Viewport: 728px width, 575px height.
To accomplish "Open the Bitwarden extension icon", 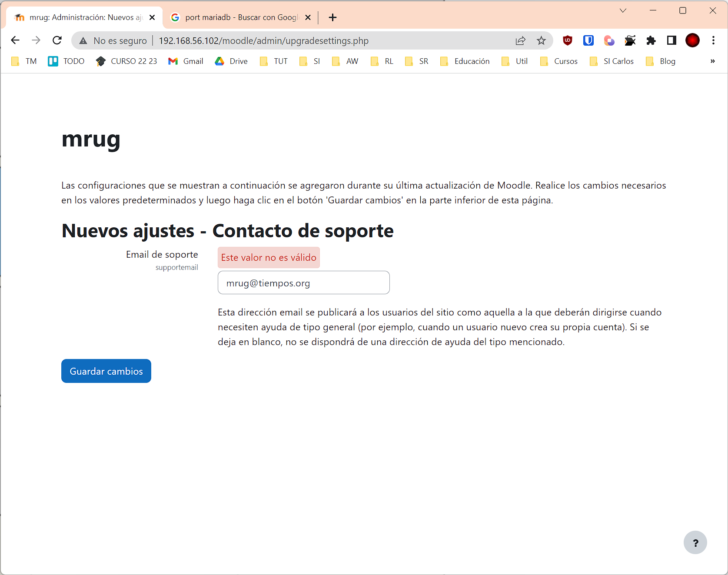I will [588, 40].
